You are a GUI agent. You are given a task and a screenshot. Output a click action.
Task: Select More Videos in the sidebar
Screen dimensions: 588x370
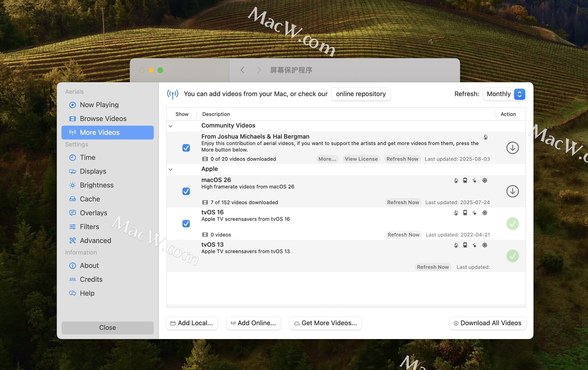(x=107, y=132)
